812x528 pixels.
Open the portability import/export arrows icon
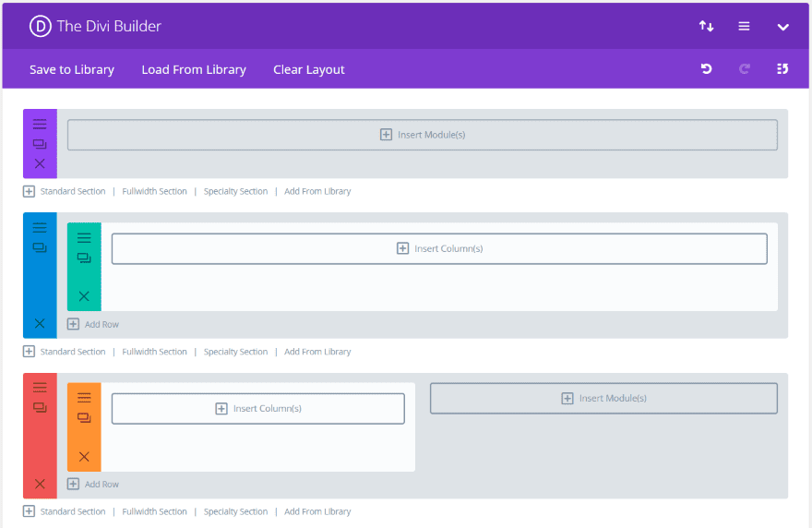coord(707,26)
